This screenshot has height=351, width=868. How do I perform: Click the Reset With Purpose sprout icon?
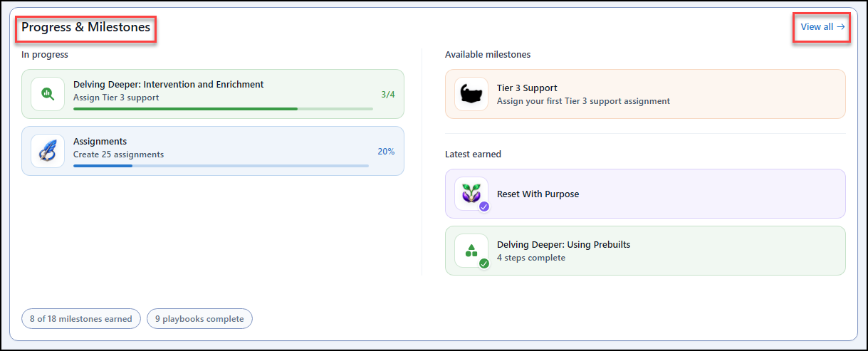pyautogui.click(x=471, y=194)
